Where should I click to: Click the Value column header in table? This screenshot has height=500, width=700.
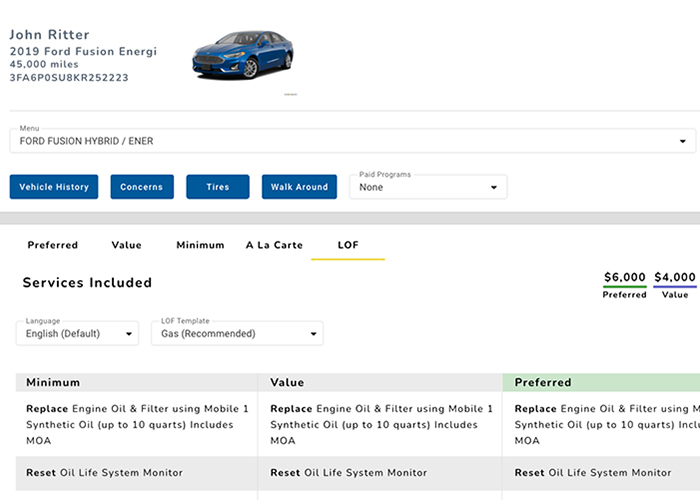pos(380,383)
